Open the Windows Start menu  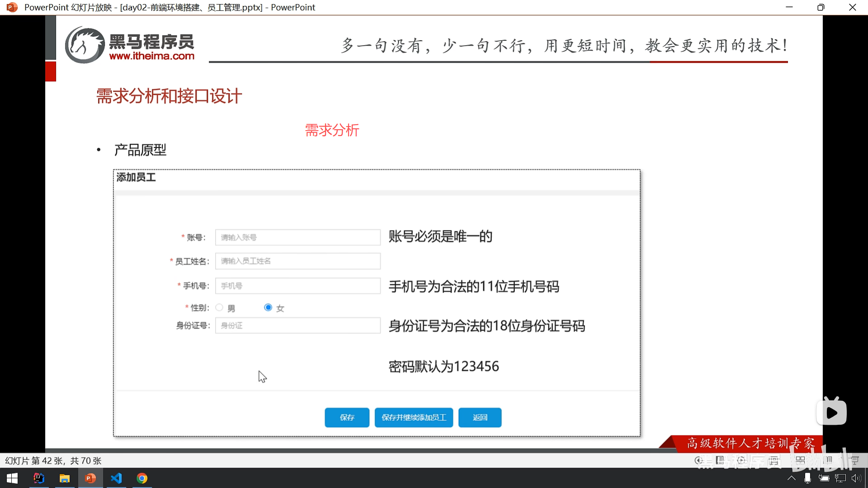pyautogui.click(x=12, y=478)
